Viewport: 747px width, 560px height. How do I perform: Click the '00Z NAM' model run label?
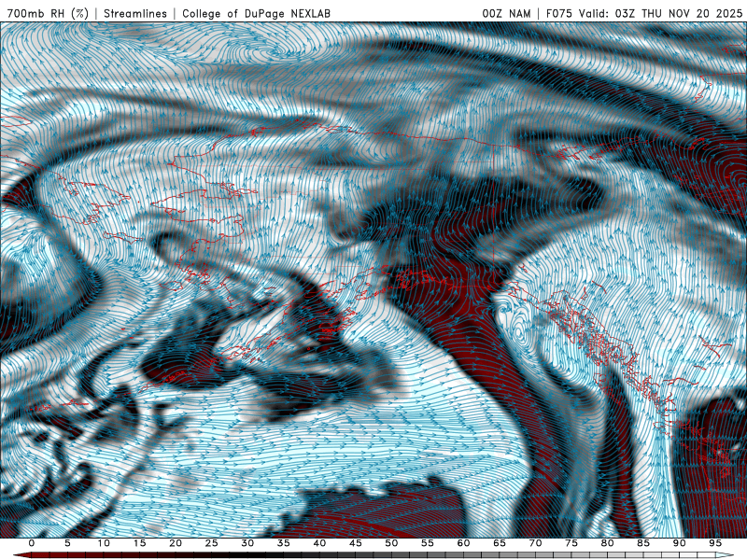pos(506,13)
